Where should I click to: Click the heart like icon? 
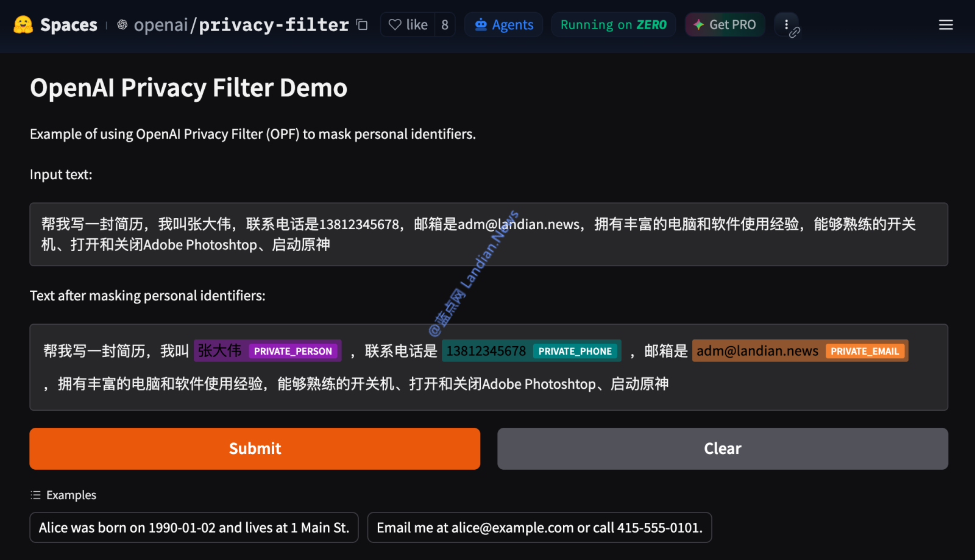(x=395, y=24)
